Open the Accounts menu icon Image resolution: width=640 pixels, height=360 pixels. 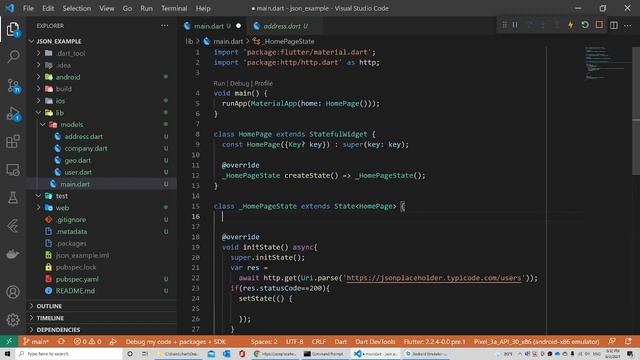13,292
